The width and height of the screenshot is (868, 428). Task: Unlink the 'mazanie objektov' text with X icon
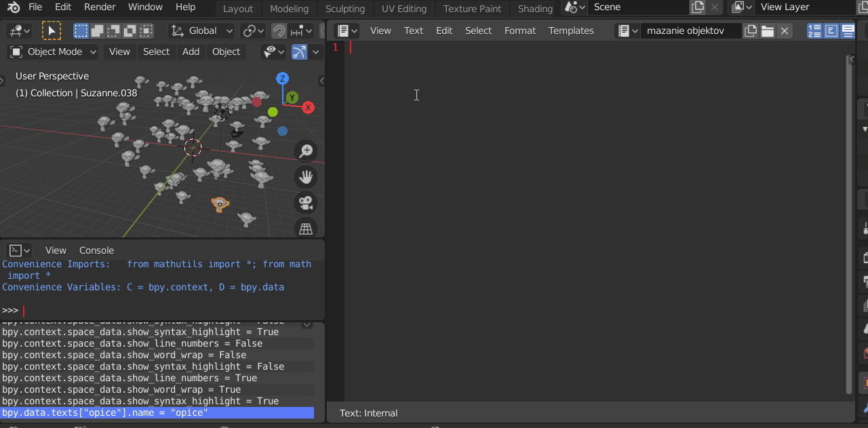pos(784,31)
